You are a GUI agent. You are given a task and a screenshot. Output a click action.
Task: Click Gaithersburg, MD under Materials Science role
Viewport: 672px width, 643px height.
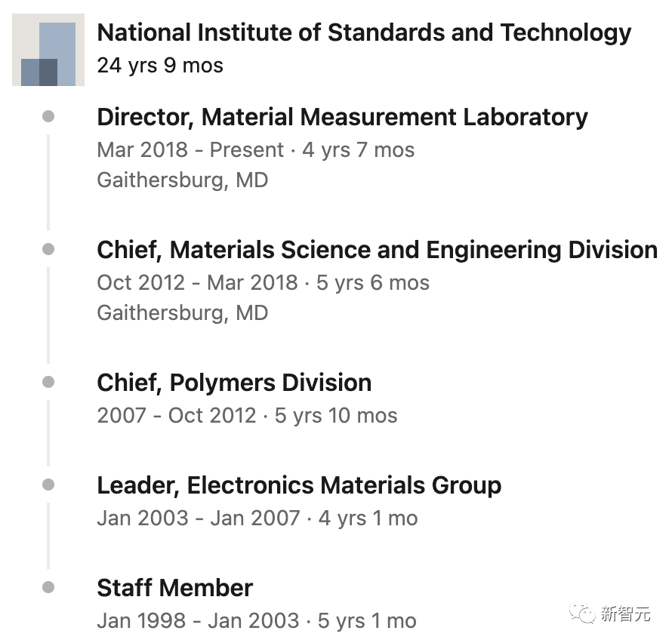coord(182,312)
